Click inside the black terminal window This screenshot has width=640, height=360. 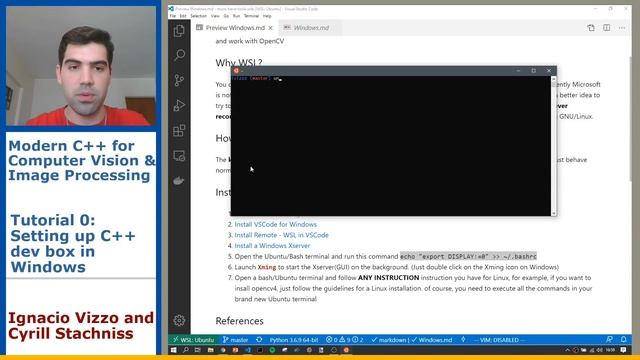click(x=391, y=146)
